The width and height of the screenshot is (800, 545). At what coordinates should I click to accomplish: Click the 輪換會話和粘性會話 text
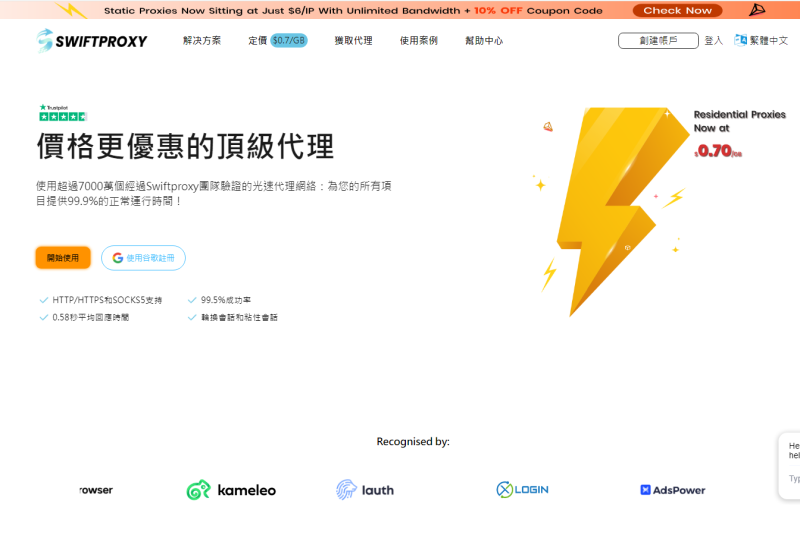[x=239, y=317]
